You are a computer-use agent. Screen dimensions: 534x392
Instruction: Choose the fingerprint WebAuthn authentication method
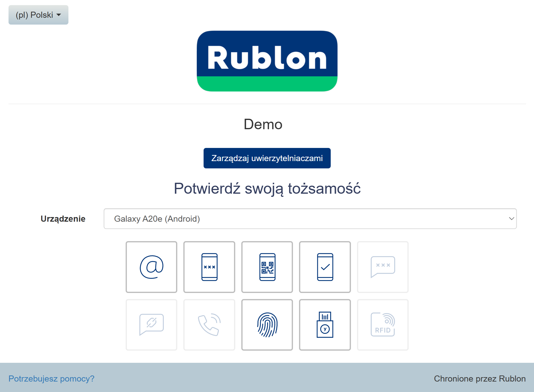tap(267, 325)
